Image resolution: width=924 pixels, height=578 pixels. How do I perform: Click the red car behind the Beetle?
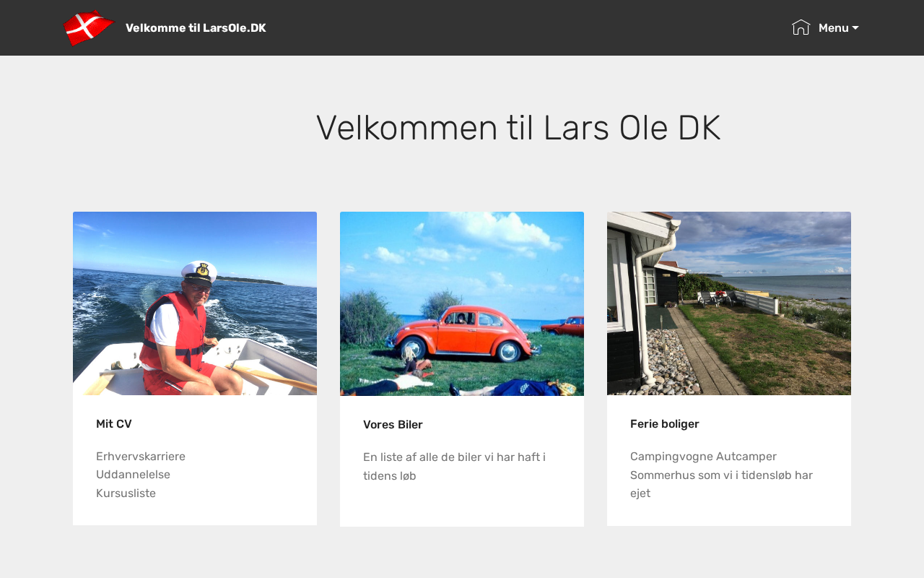563,326
